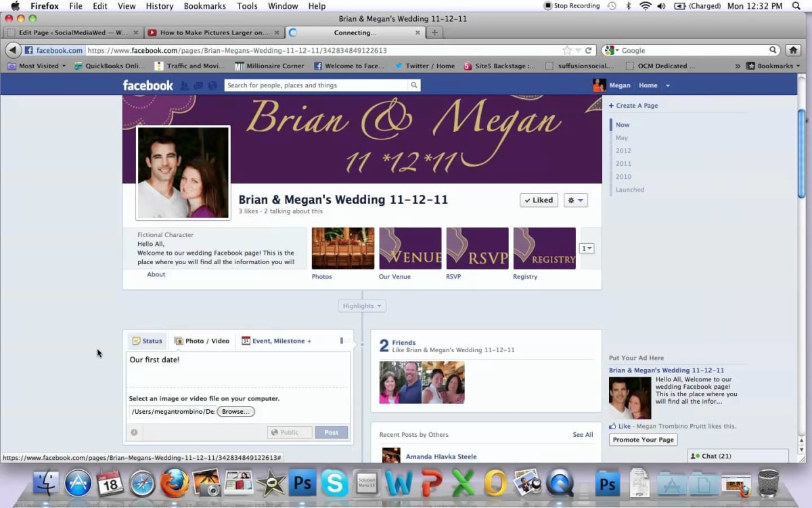Expand the page apps row arrow
Screen dimensions: 812x508
pos(587,249)
